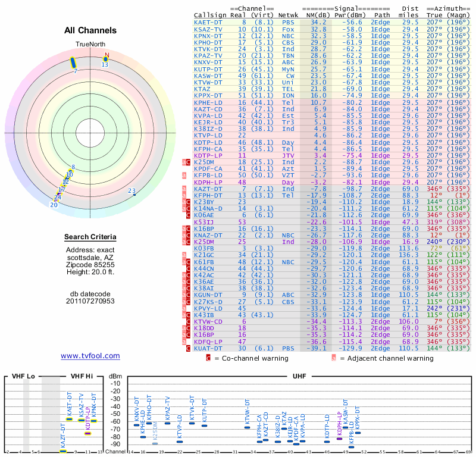Open the www.tvfool.com link

point(90,356)
